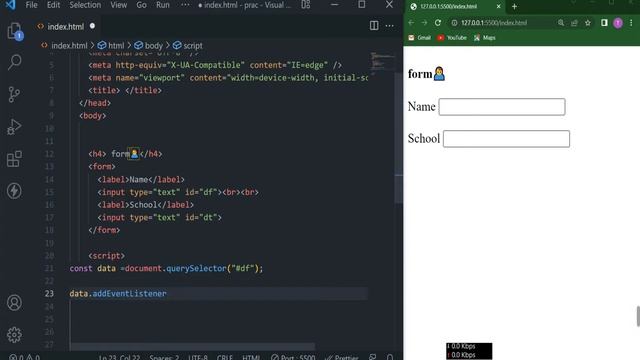Click the Zoom magnifier icon in address bar
Screen dimensions: 640x360
[x=561, y=23]
